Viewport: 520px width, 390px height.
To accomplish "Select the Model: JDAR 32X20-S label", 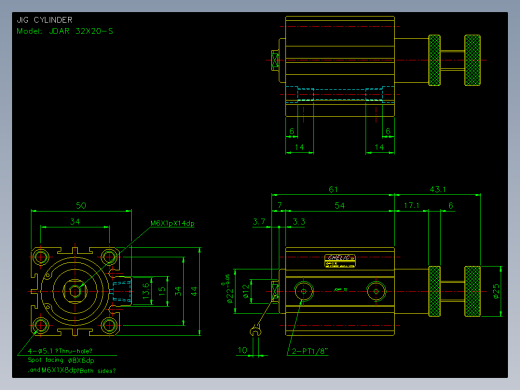I will [65, 31].
